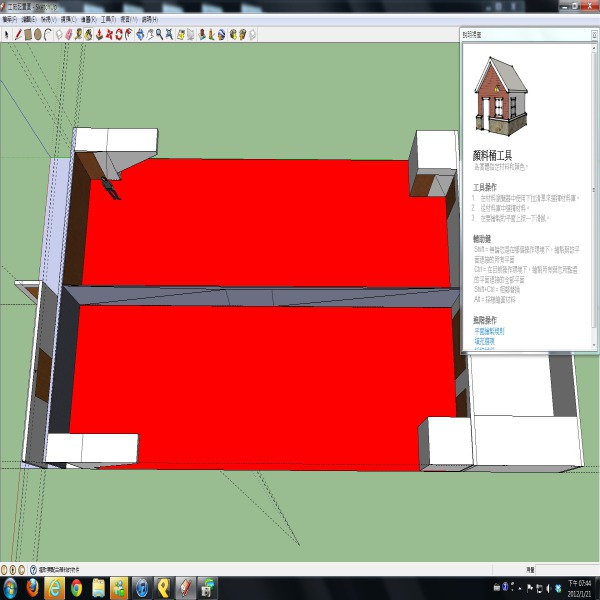The width and height of the screenshot is (600, 600).
Task: Select the arrow Select tool
Action: 6,34
